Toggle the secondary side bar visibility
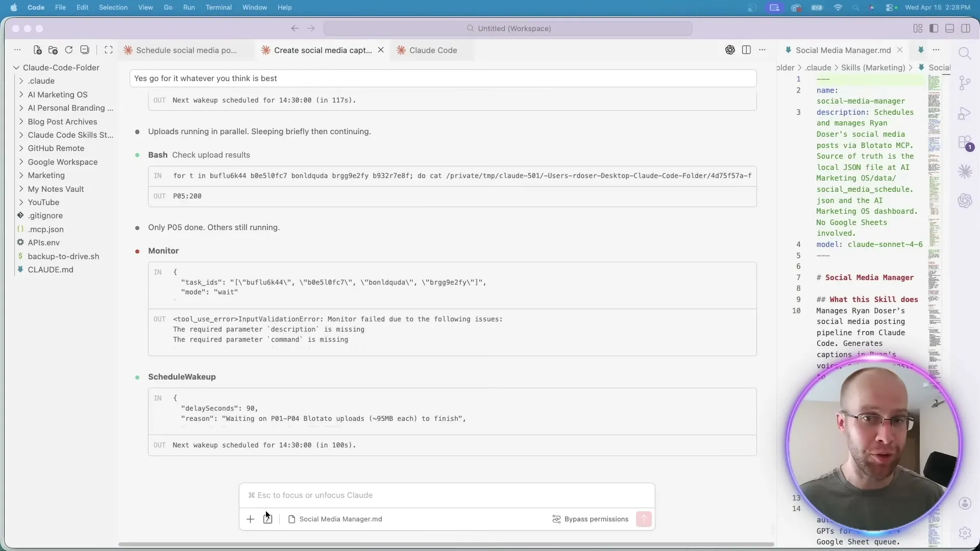Image resolution: width=980 pixels, height=551 pixels. (965, 29)
